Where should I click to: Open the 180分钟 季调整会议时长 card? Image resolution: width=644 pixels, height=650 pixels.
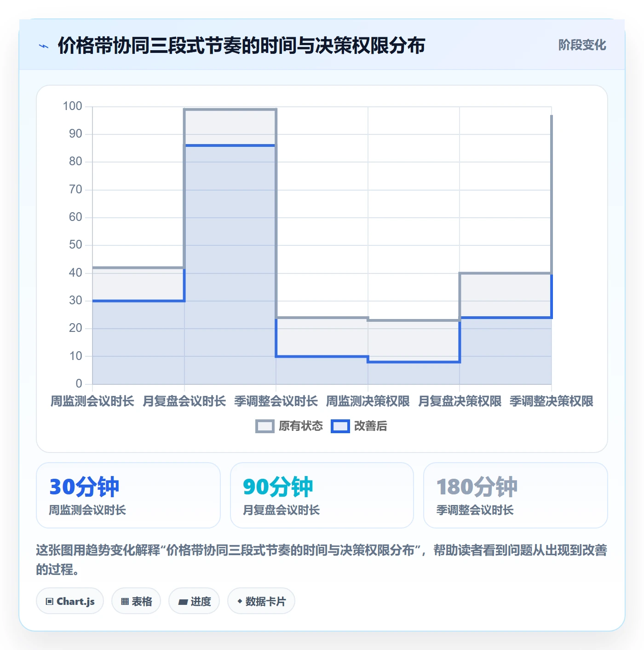pos(516,495)
